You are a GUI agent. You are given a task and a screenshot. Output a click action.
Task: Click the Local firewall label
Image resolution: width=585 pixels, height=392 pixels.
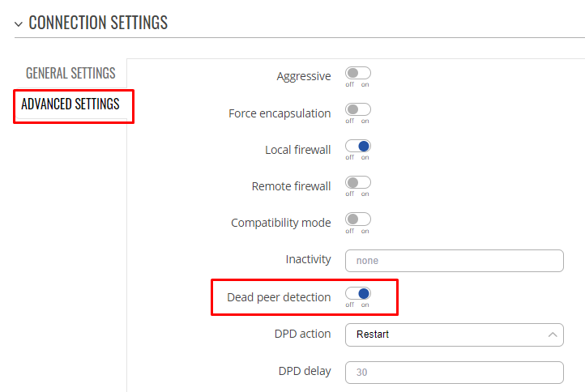click(x=297, y=150)
